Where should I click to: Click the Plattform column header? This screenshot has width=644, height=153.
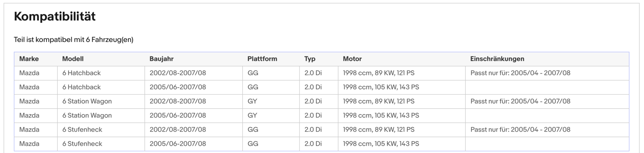(262, 59)
